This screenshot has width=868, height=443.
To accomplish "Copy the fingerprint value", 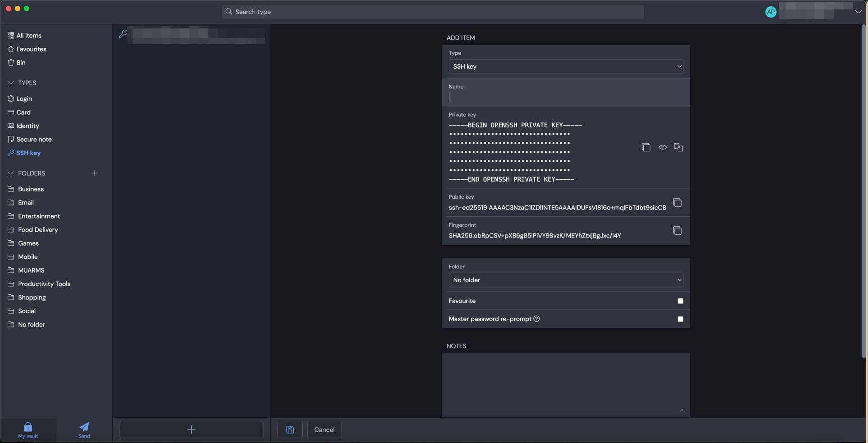I will [677, 231].
